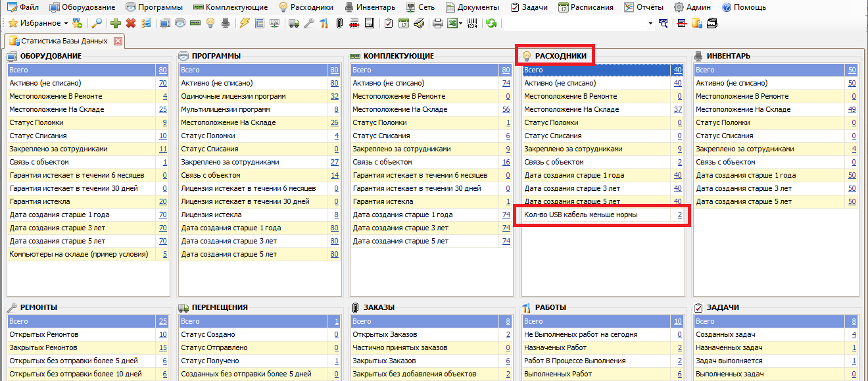Open the Комплектующие menu
This screenshot has width=868, height=381.
click(x=230, y=7)
